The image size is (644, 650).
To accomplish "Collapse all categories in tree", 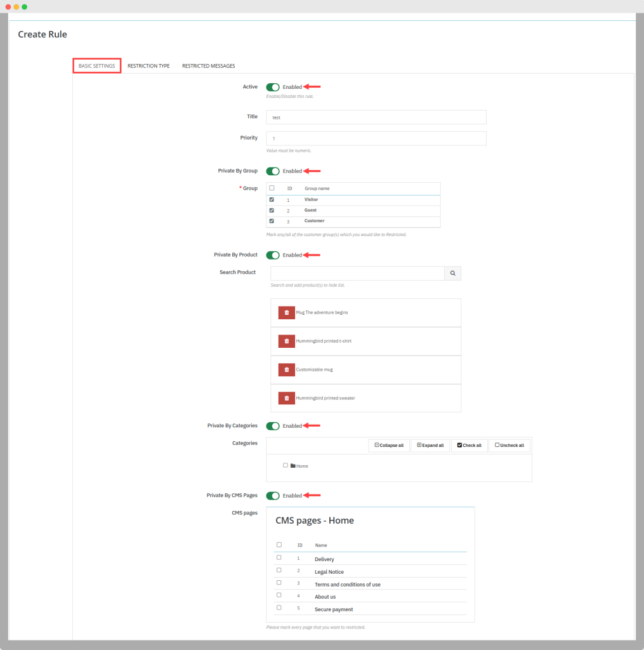I will [389, 446].
